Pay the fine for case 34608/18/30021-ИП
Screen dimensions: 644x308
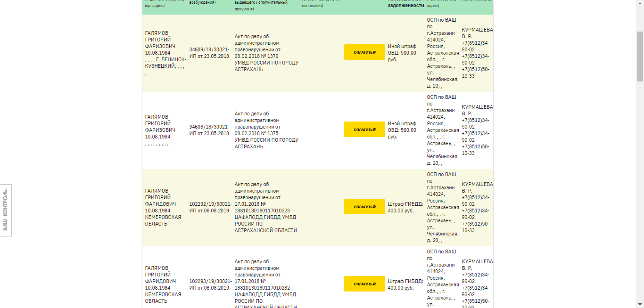tap(364, 130)
